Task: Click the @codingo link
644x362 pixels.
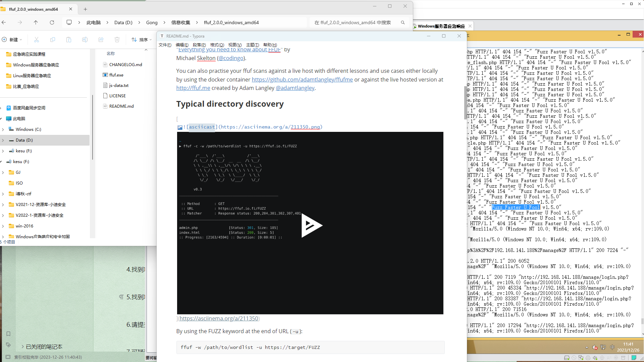Action: pos(231,58)
